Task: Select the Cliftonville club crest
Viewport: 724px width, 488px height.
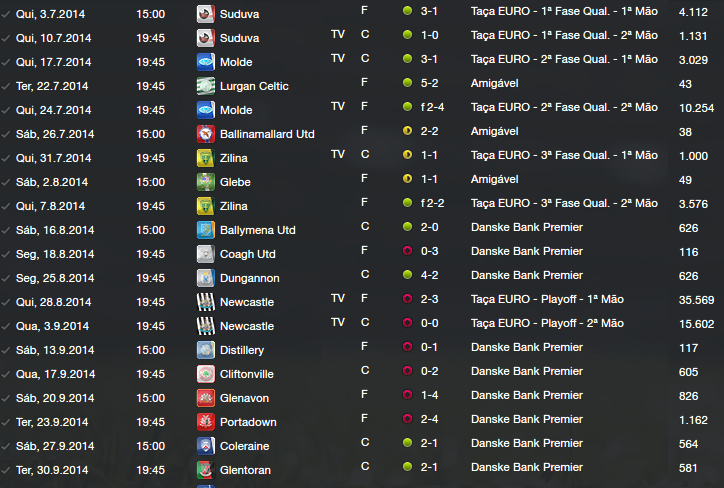Action: point(205,374)
